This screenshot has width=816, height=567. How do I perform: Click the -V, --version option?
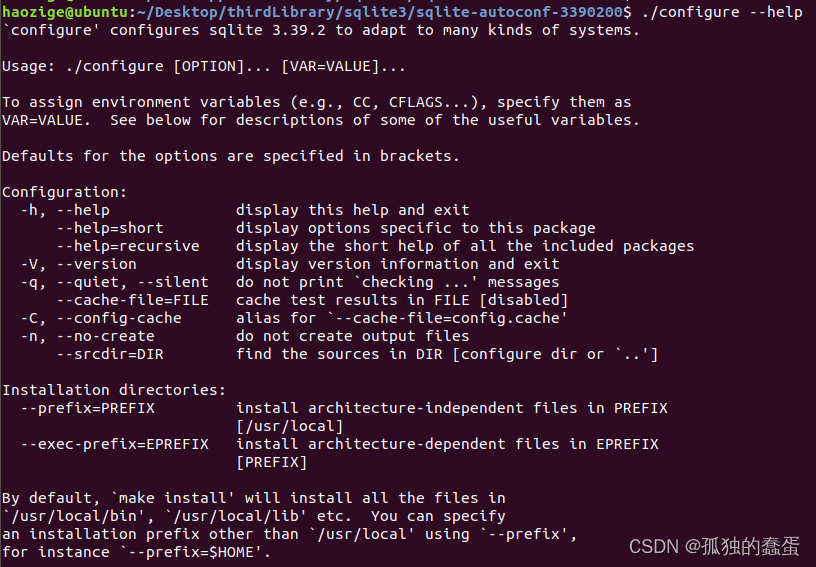(79, 264)
